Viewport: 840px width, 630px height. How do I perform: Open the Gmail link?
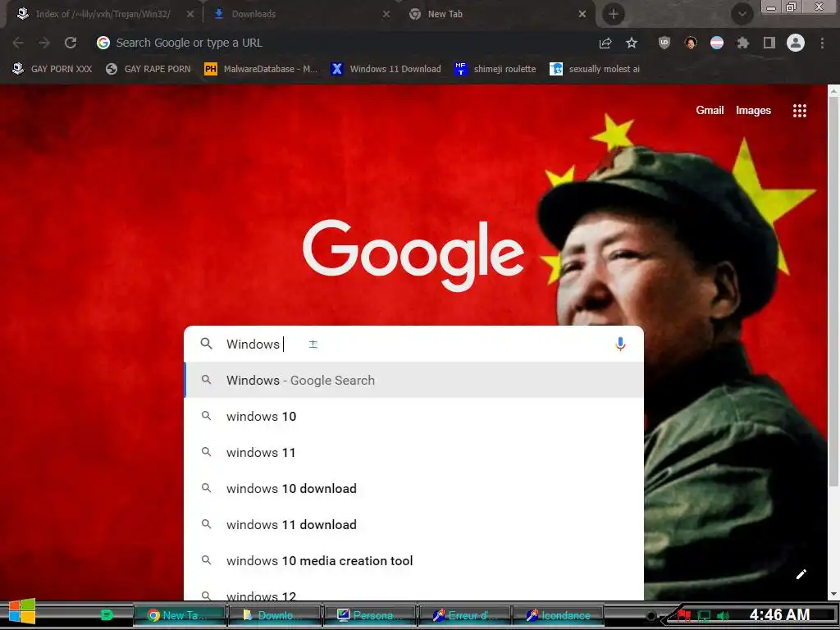click(x=710, y=111)
